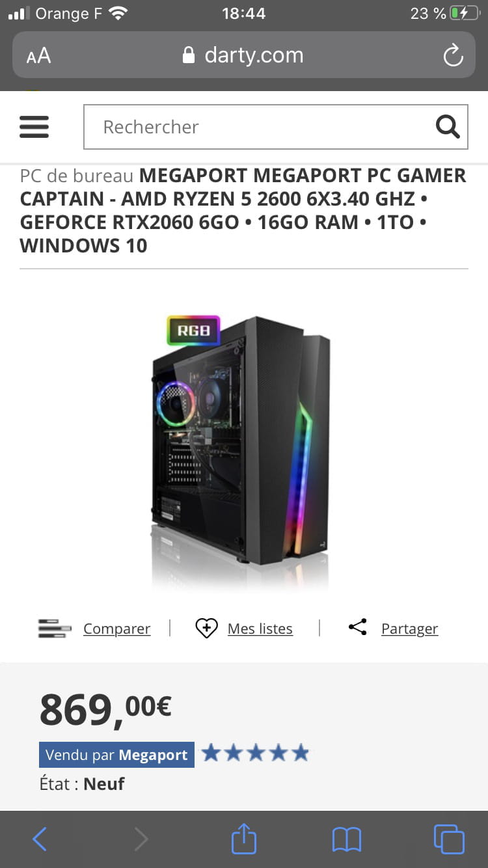The image size is (488, 868).
Task: Open the Comparer link
Action: point(117,629)
